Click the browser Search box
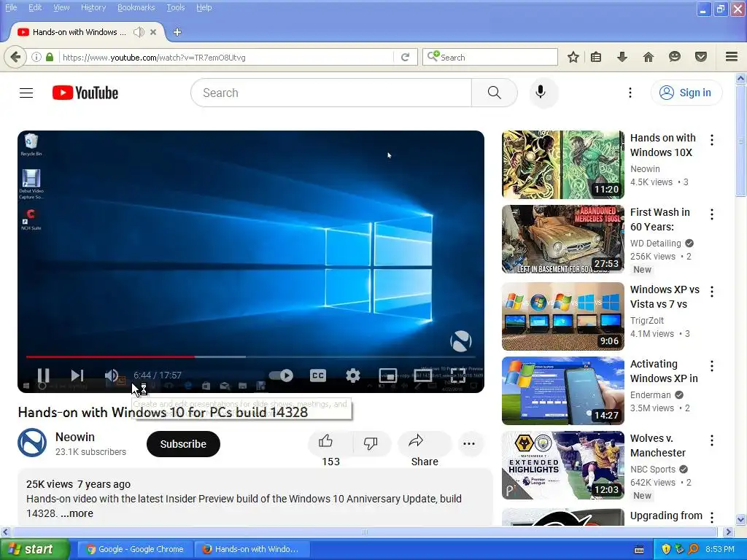This screenshot has height=560, width=747. (x=490, y=57)
